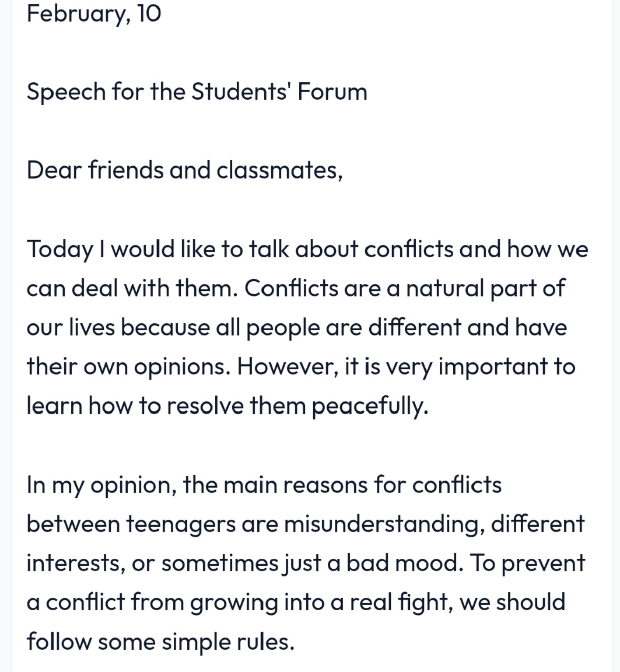This screenshot has width=620, height=672.
Task: Click the word "important" in the first paragraph
Action: coord(493,367)
